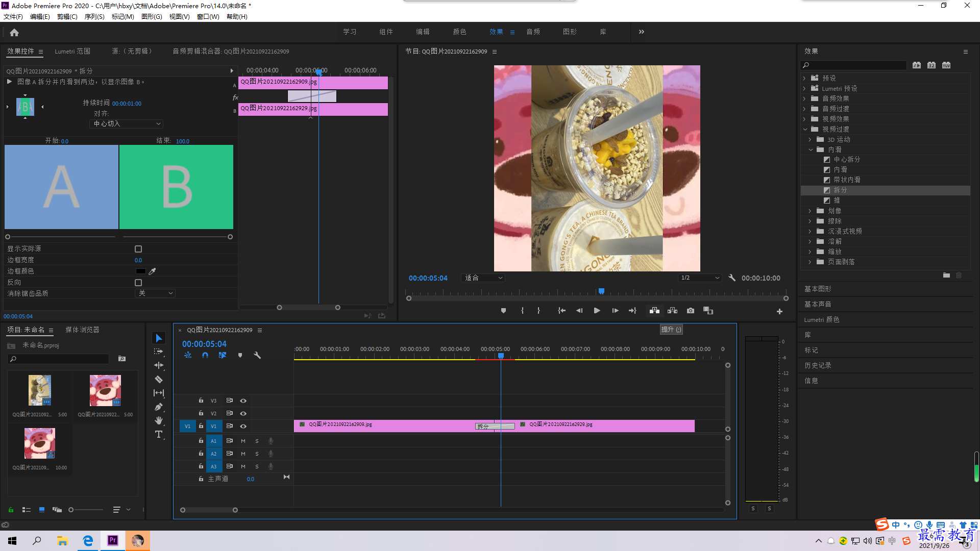
Task: Open Timeline display settings wrench
Action: click(257, 355)
